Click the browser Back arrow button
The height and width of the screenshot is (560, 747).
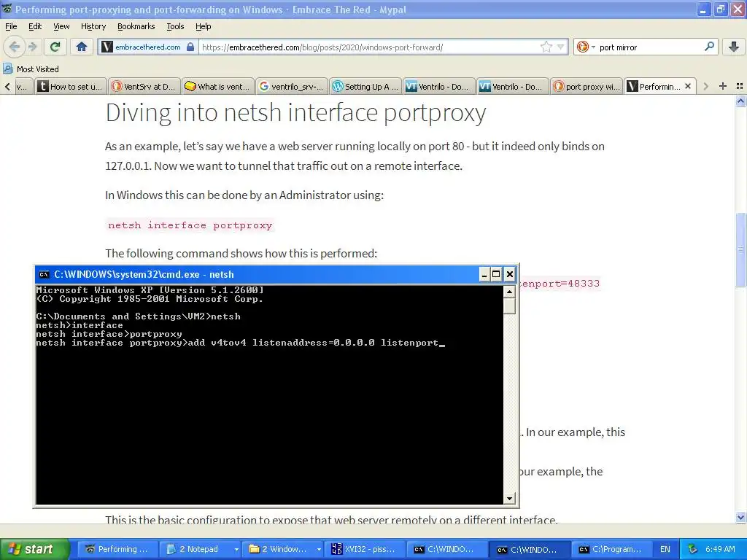[x=14, y=47]
